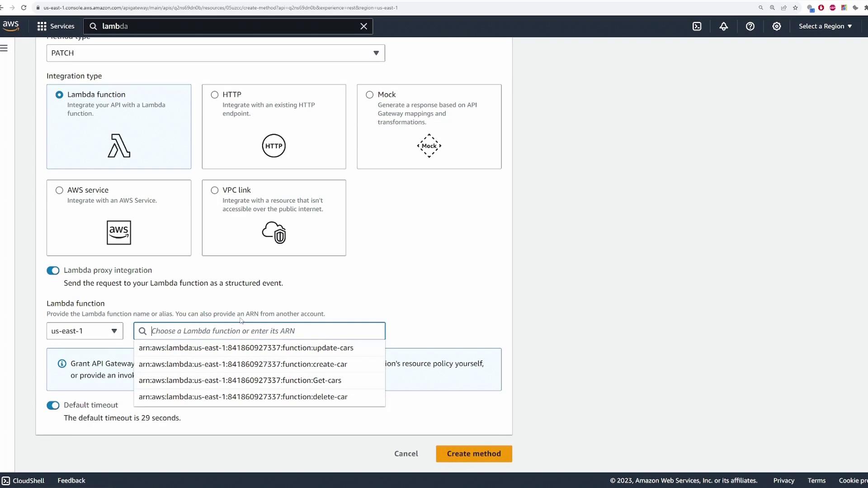
Task: Click the AWS logo home icon
Action: coord(11,26)
